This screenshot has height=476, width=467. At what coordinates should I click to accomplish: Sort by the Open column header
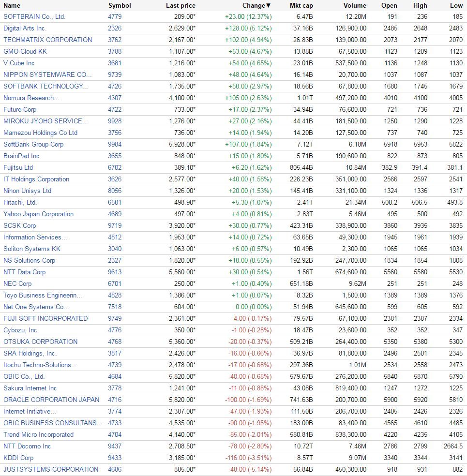point(389,5)
